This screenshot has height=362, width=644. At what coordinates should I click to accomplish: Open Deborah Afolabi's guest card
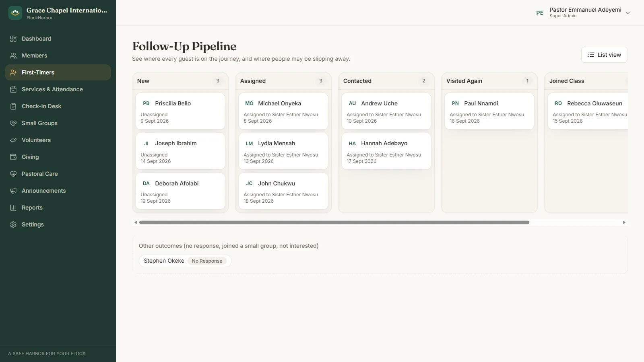pos(180,191)
